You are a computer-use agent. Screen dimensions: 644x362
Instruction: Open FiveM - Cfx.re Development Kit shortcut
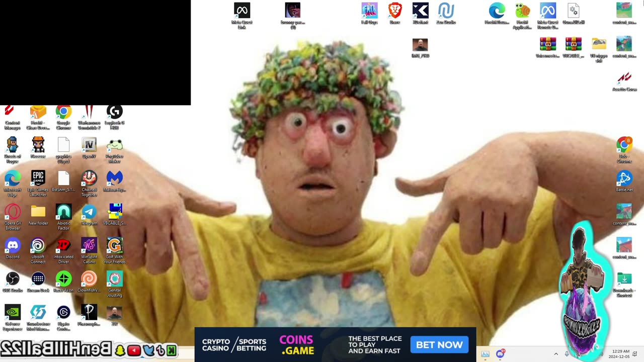click(x=38, y=117)
